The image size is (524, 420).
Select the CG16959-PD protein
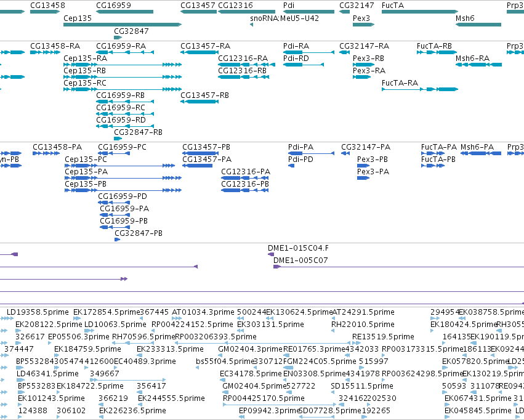[114, 203]
